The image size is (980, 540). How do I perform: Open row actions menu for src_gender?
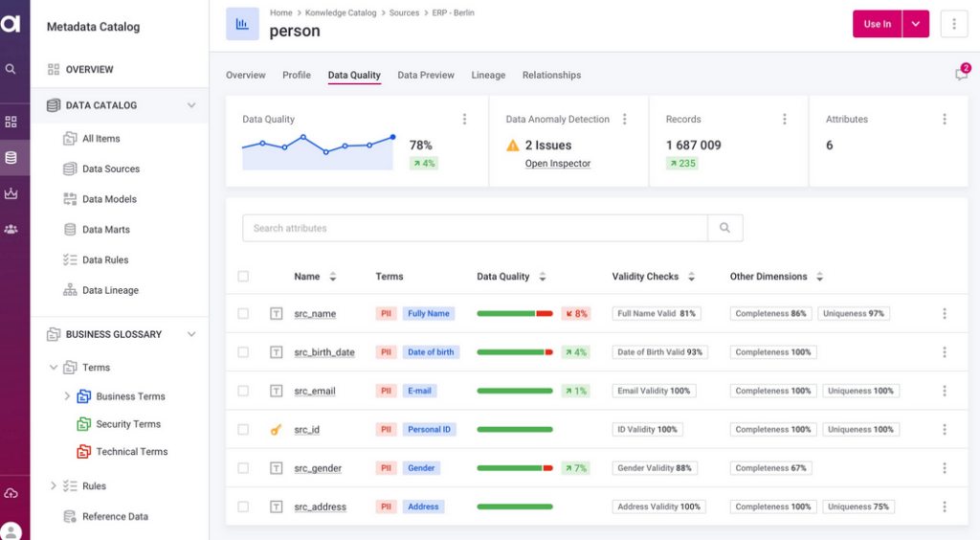coord(945,468)
